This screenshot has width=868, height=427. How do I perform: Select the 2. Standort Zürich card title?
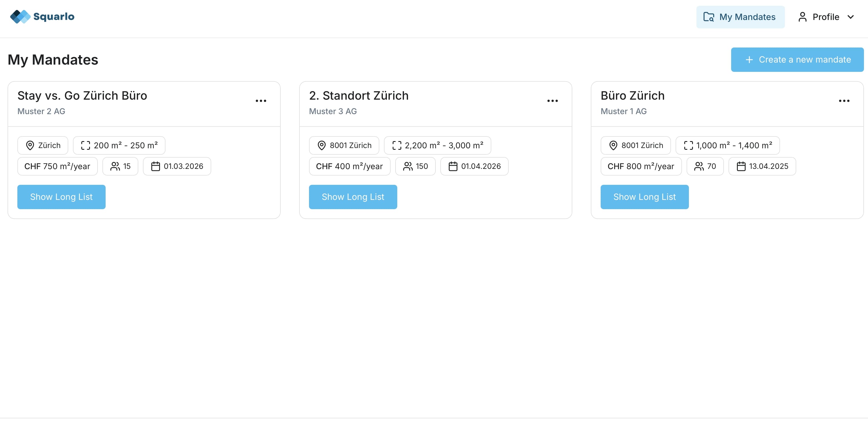pos(358,96)
